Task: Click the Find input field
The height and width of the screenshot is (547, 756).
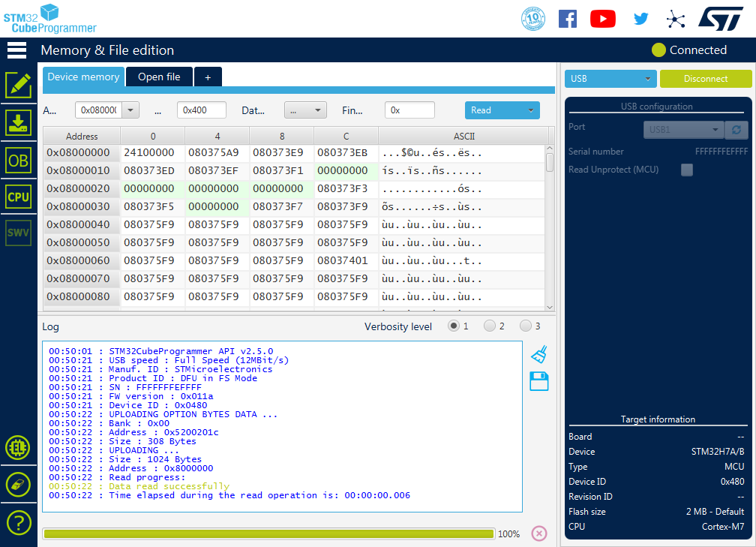Action: point(409,110)
